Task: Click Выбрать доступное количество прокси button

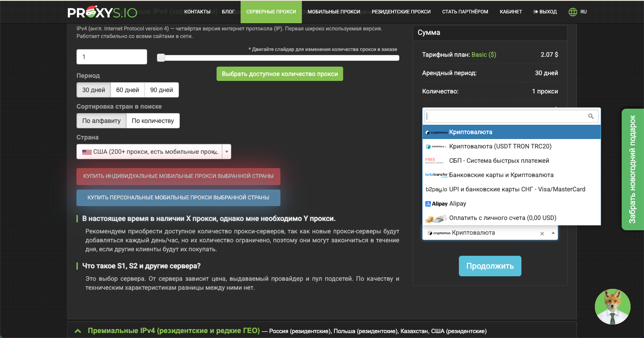Action: coord(280,74)
